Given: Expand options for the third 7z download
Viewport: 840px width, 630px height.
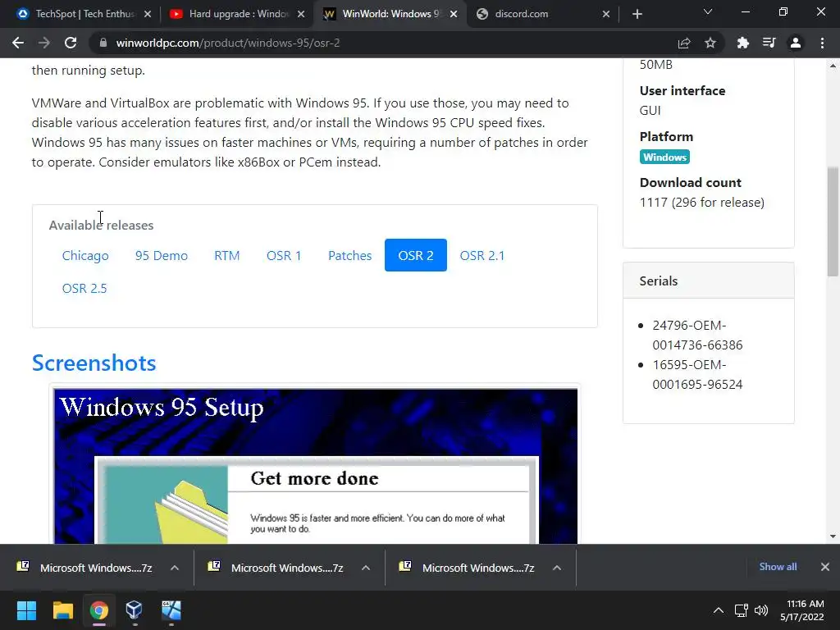Looking at the screenshot, I should pos(557,568).
